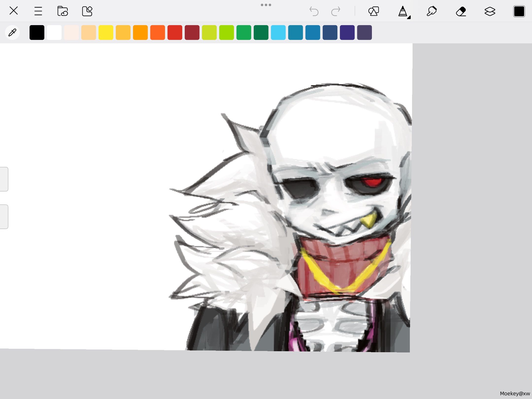Pick the red color swatch
This screenshot has width=532, height=399.
pos(175,33)
